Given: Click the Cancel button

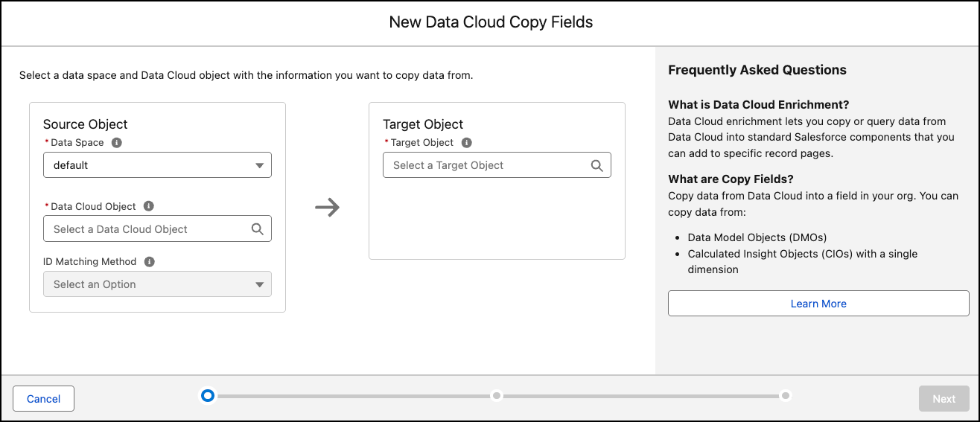Looking at the screenshot, I should tap(43, 399).
